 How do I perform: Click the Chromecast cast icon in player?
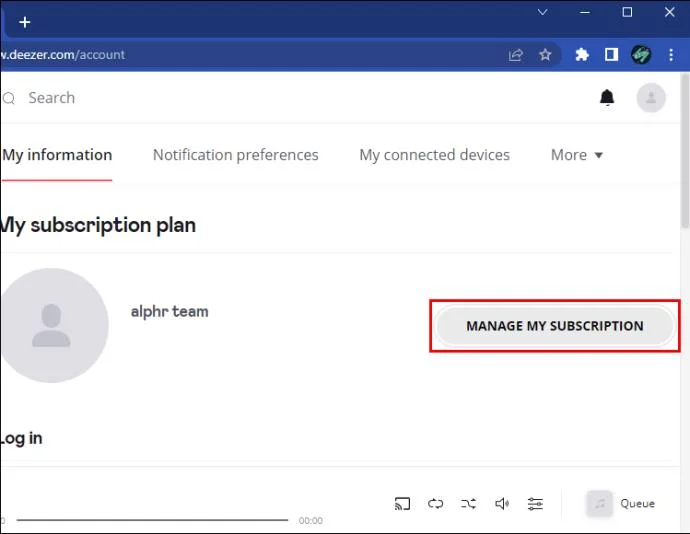(402, 504)
